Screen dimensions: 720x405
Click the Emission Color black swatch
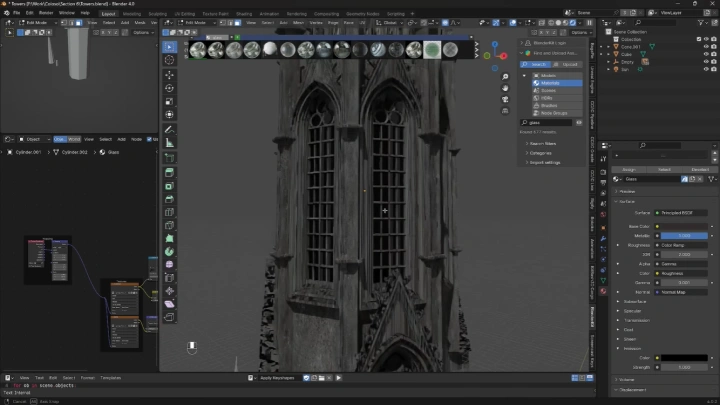click(x=684, y=358)
